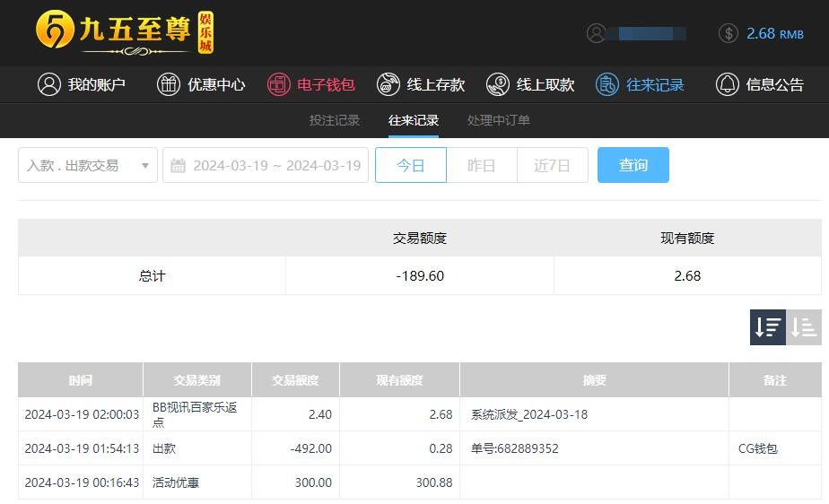Click the 2.40 transaction amount
Screen dimensions: 829x504
(x=320, y=414)
